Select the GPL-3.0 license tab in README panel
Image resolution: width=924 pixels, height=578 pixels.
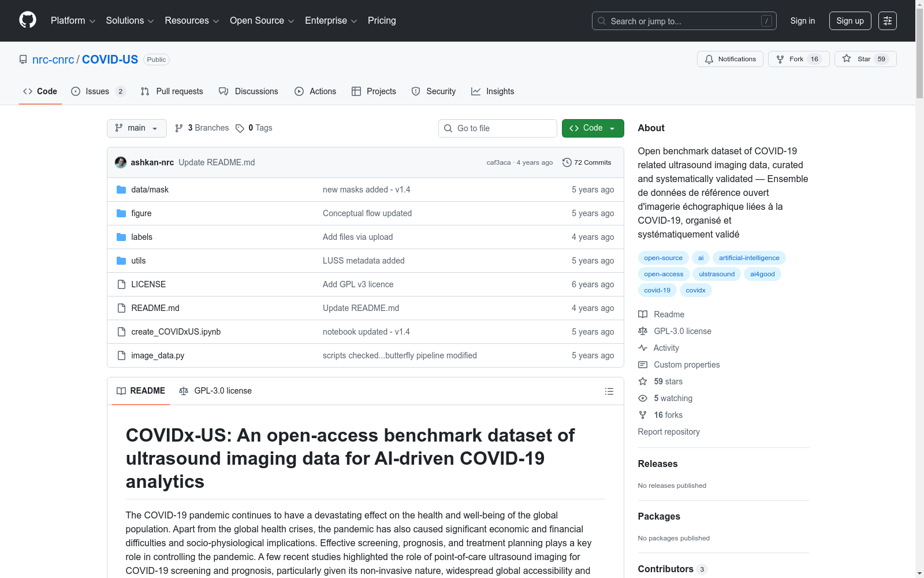point(215,391)
